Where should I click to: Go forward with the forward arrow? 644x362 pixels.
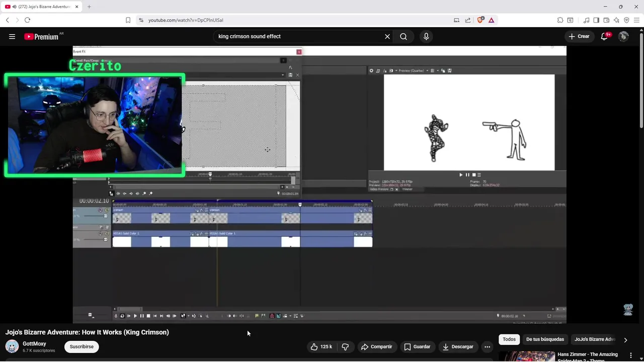17,20
